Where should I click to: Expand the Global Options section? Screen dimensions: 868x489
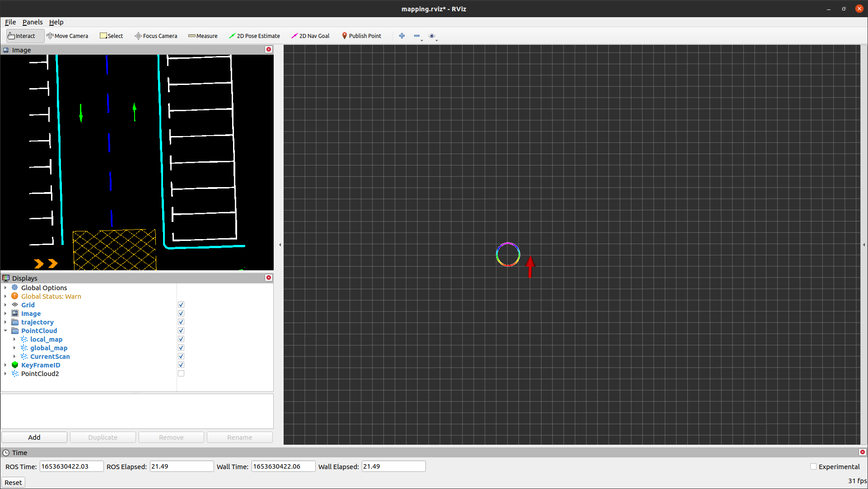(x=5, y=287)
